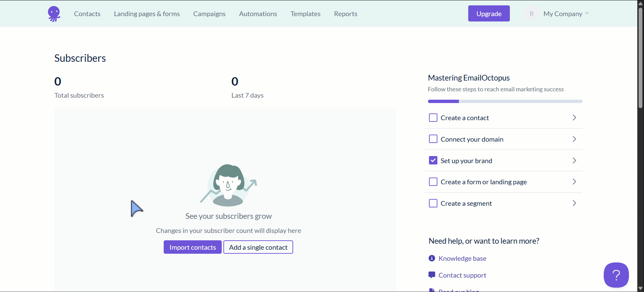
Task: Open Landing pages & forms menu
Action: click(147, 14)
